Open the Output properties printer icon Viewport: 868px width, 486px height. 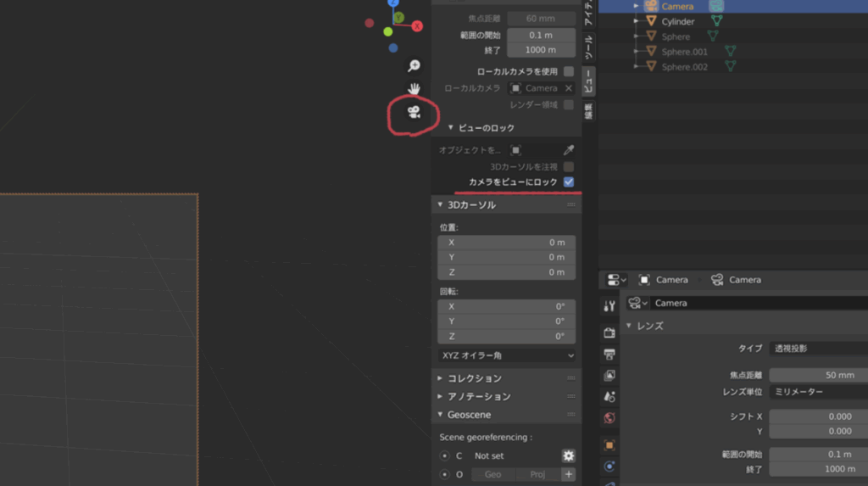609,354
